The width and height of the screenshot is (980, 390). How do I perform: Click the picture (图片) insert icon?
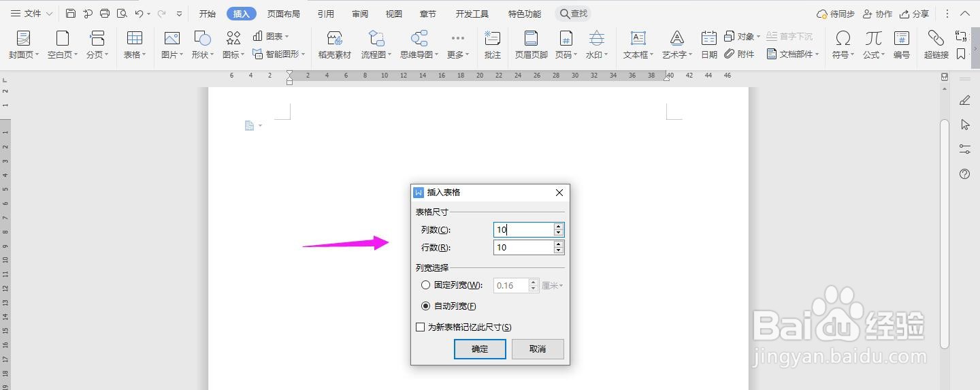coord(171,39)
